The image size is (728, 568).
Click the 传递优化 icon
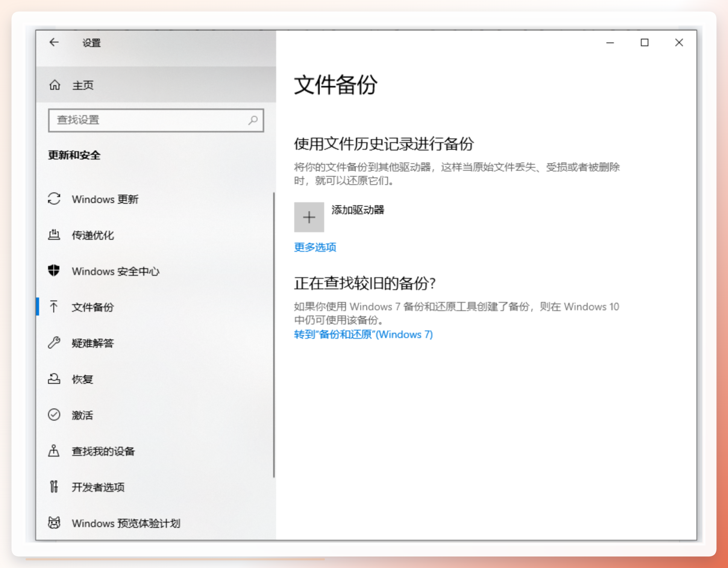click(x=54, y=235)
